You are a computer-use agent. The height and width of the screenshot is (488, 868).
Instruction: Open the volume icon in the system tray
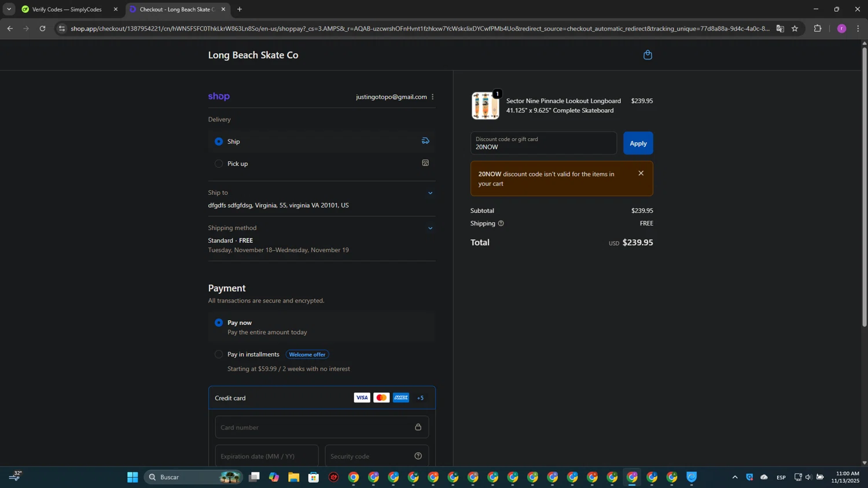[x=808, y=477]
